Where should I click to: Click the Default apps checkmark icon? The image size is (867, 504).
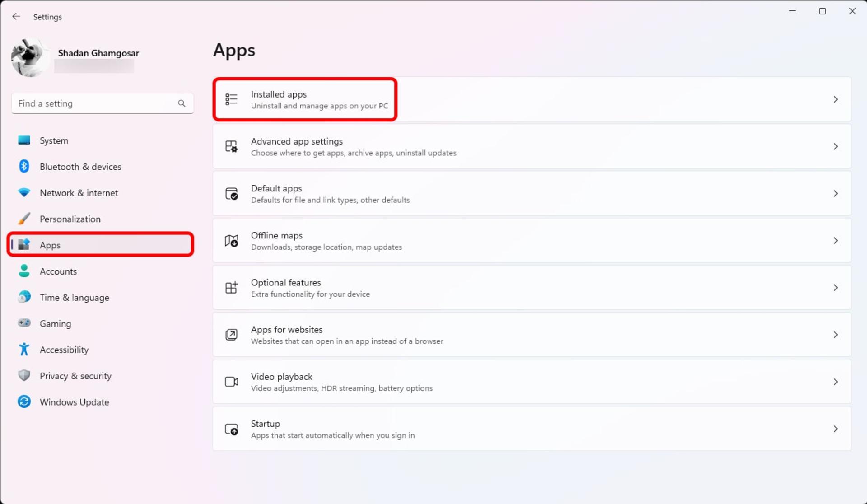pyautogui.click(x=231, y=193)
